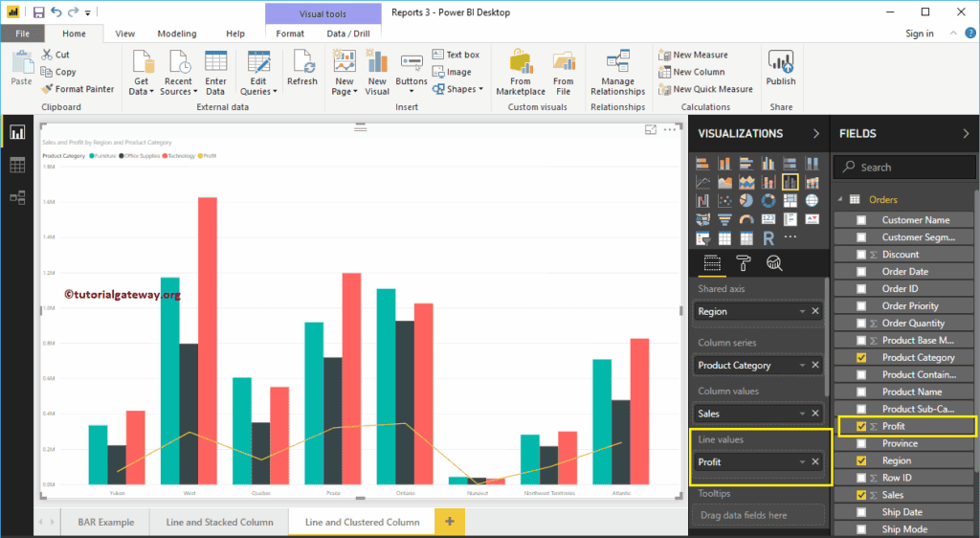
Task: Open the Analytics magnifier pane
Action: (x=774, y=263)
